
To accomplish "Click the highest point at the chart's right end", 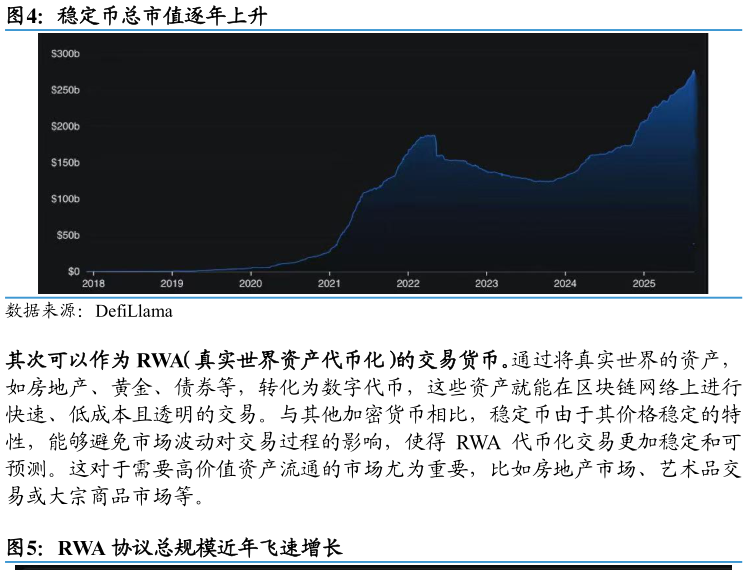I will 694,71.
